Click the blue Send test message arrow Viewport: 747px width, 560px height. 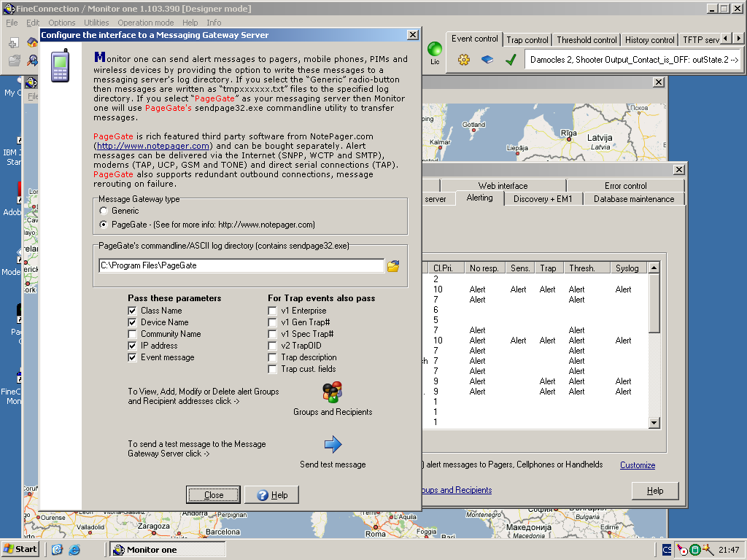point(333,444)
